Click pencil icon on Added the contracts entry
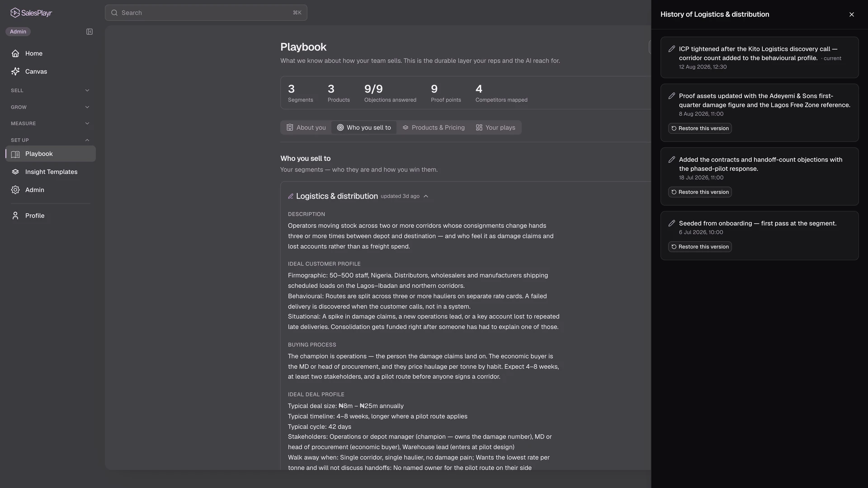 point(672,160)
